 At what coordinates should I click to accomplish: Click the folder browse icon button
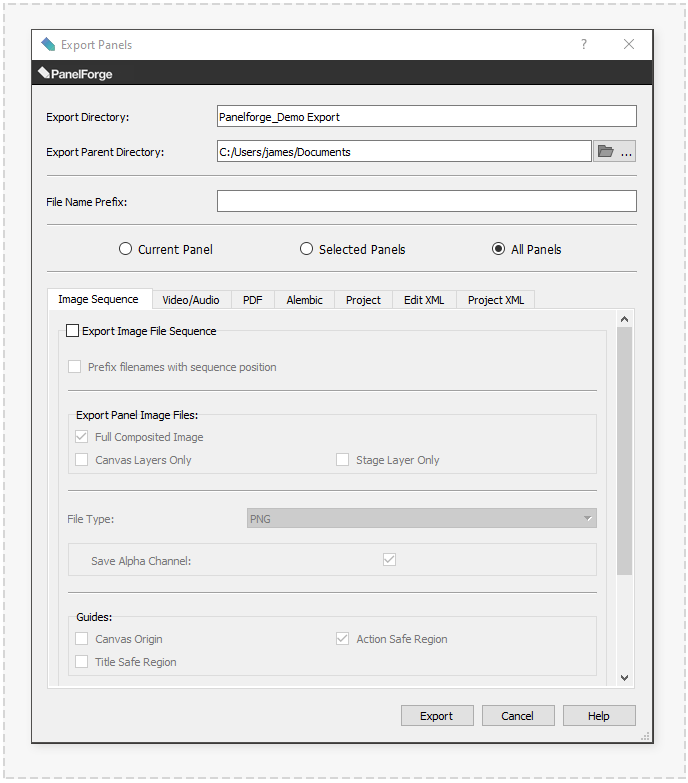[614, 152]
